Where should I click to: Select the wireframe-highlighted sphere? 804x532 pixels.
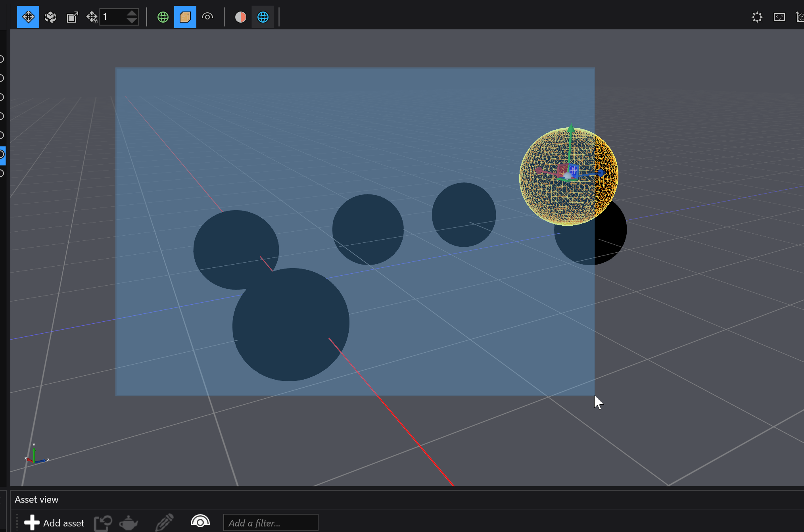tap(569, 176)
